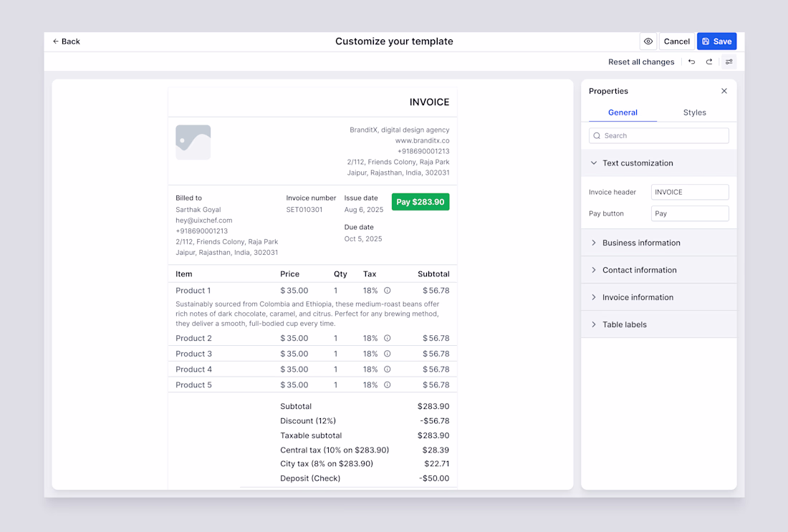Click the logo image placeholder
The width and height of the screenshot is (788, 532).
pos(193,142)
